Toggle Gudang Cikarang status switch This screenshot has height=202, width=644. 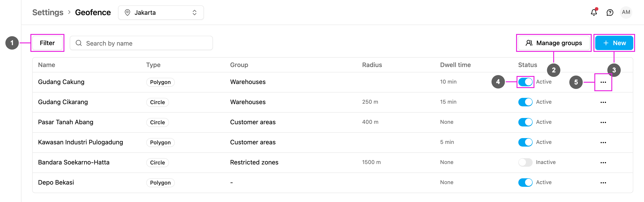click(525, 102)
